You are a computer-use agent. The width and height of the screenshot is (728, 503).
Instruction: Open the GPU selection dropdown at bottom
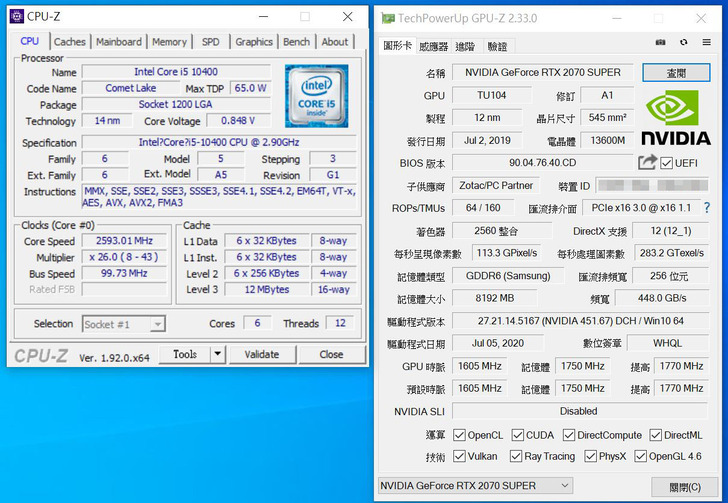click(475, 486)
